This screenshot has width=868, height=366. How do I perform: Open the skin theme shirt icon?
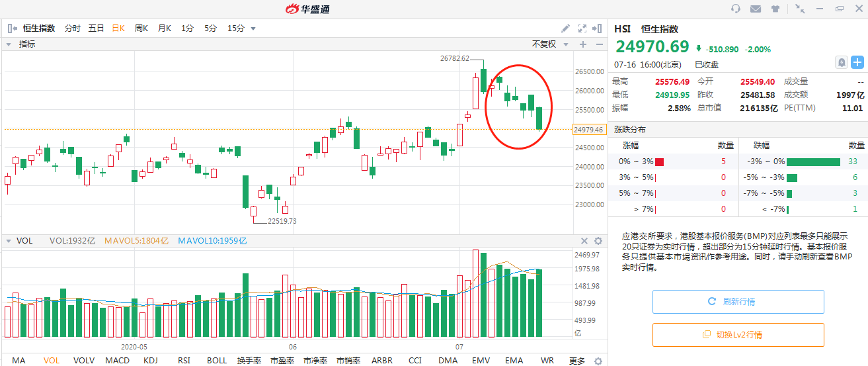[x=775, y=9]
